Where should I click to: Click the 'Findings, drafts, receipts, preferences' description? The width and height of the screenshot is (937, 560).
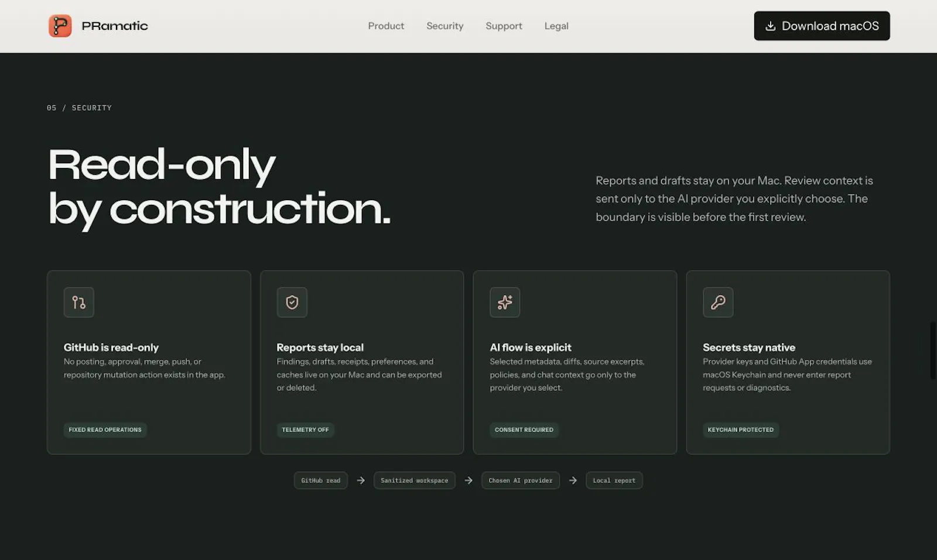point(359,375)
